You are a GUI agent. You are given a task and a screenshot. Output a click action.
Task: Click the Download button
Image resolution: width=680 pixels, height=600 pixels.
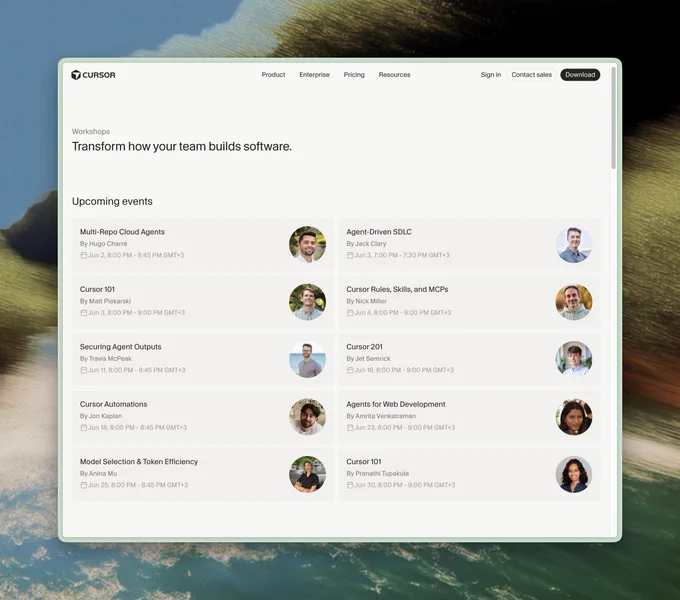(x=580, y=75)
